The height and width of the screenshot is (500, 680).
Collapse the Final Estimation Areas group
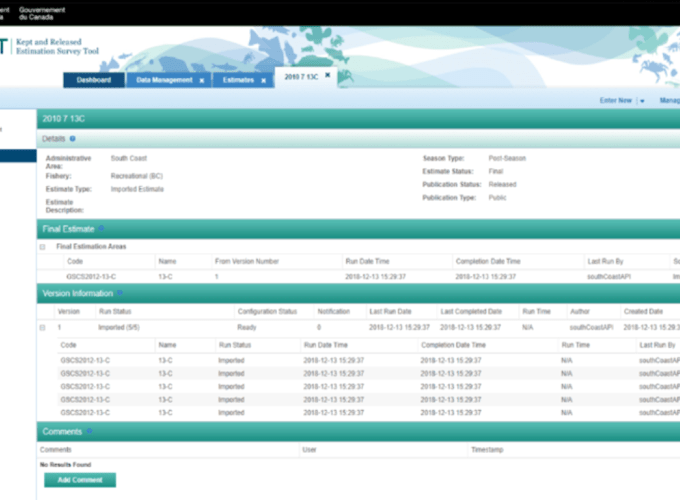coord(43,246)
